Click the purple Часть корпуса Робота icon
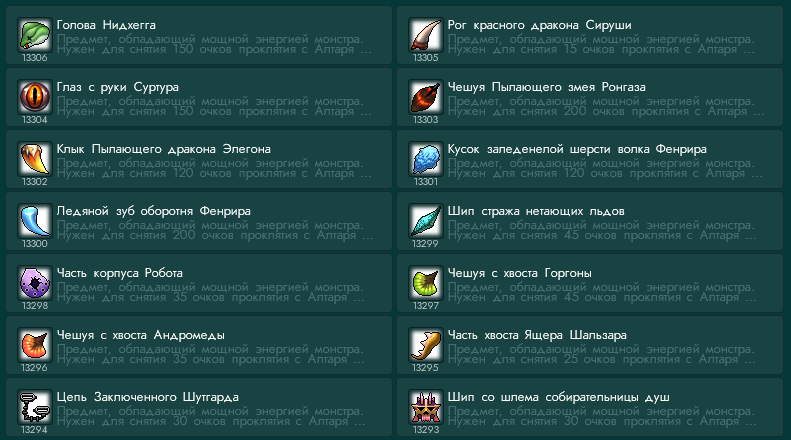Screen dimensions: 791x440 (35, 283)
